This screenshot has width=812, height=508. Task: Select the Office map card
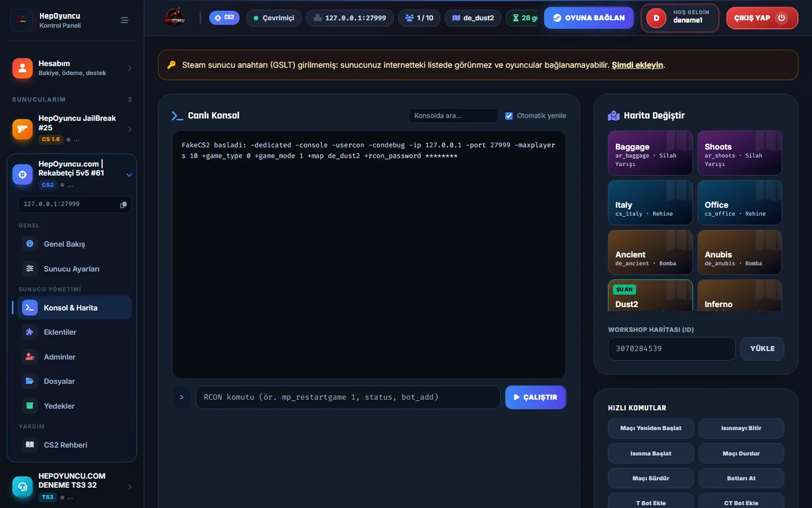pyautogui.click(x=740, y=203)
